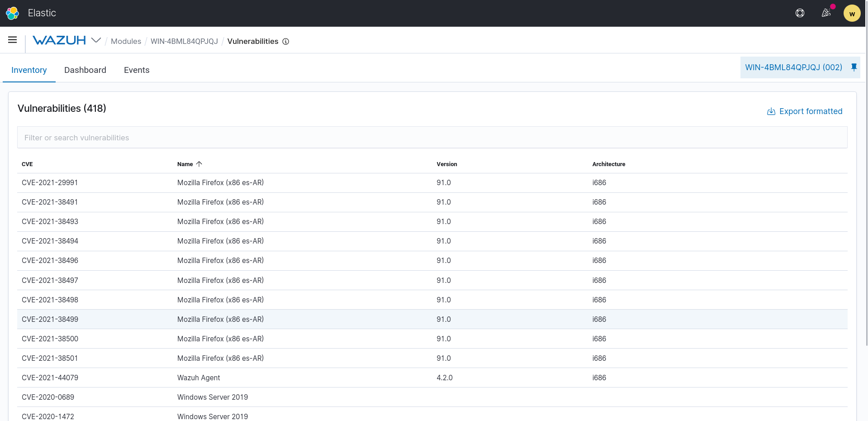Select the CVE column header to sort

coord(27,164)
